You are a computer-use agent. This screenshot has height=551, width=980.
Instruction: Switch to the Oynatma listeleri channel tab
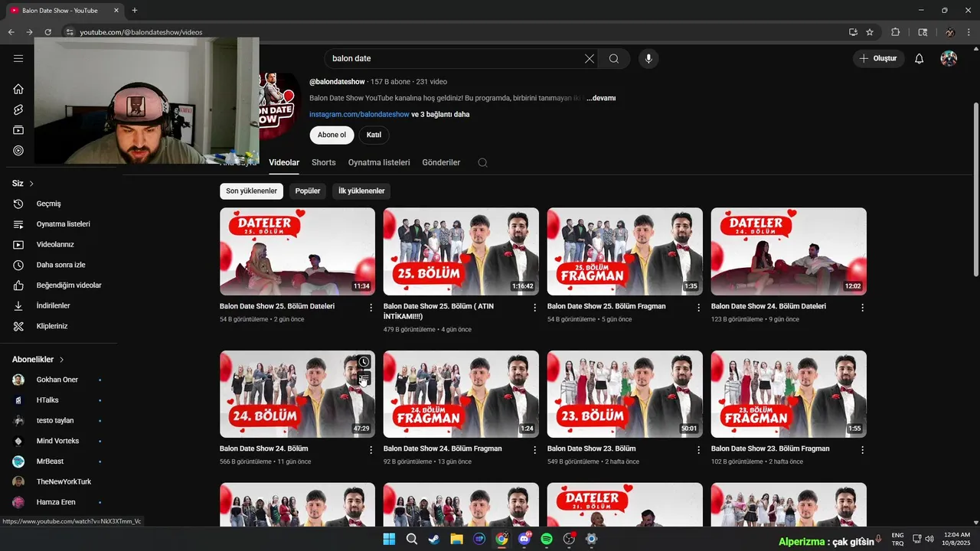tap(379, 162)
